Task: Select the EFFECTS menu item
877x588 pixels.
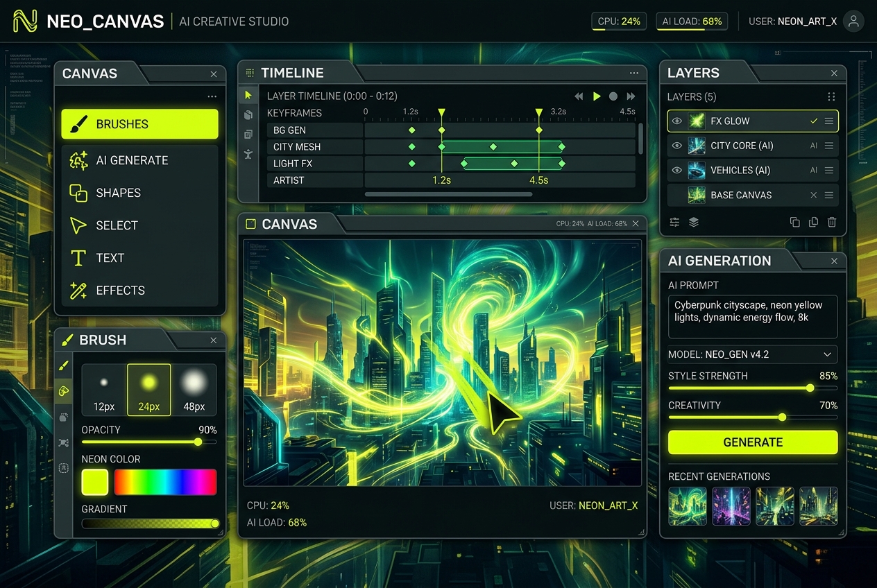Action: click(x=139, y=291)
